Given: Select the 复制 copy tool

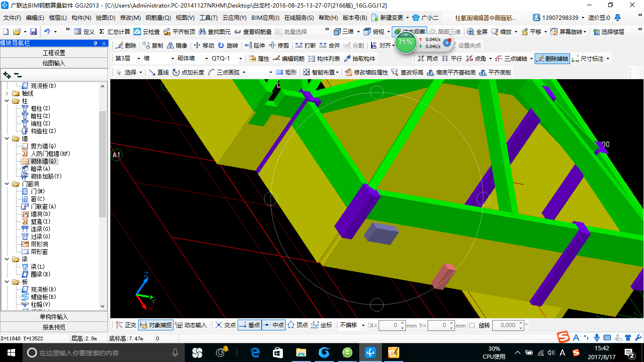Looking at the screenshot, I should 153,46.
